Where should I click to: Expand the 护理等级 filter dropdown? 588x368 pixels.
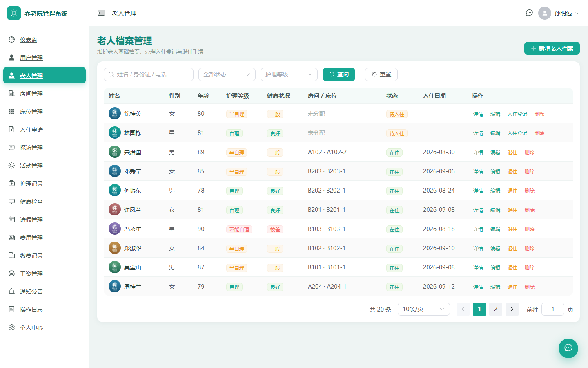[289, 74]
